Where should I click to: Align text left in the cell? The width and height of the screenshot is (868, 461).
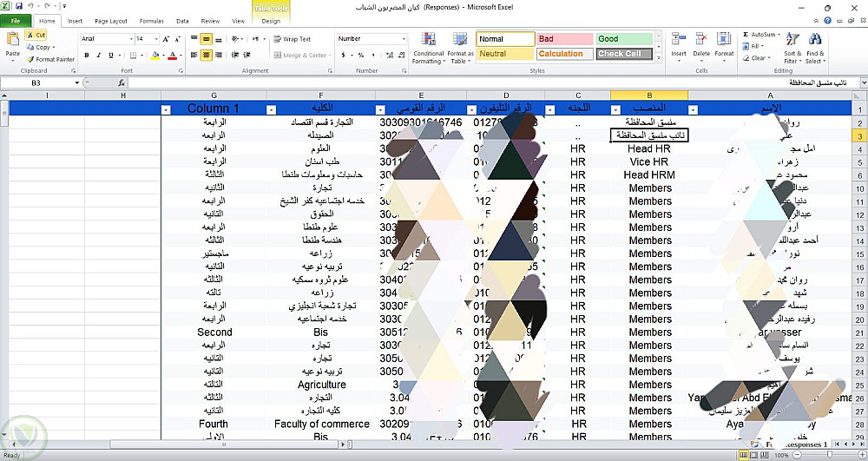(x=194, y=55)
